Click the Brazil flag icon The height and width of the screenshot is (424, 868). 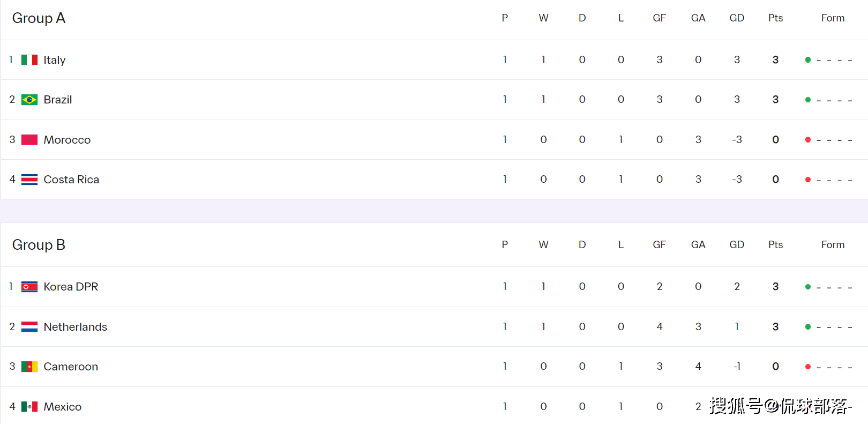point(29,100)
